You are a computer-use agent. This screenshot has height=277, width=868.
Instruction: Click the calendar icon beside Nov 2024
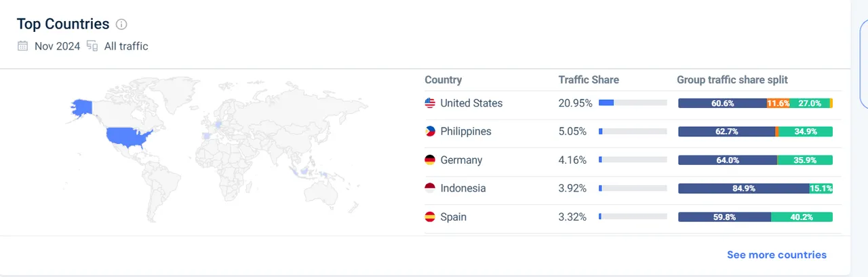(23, 46)
